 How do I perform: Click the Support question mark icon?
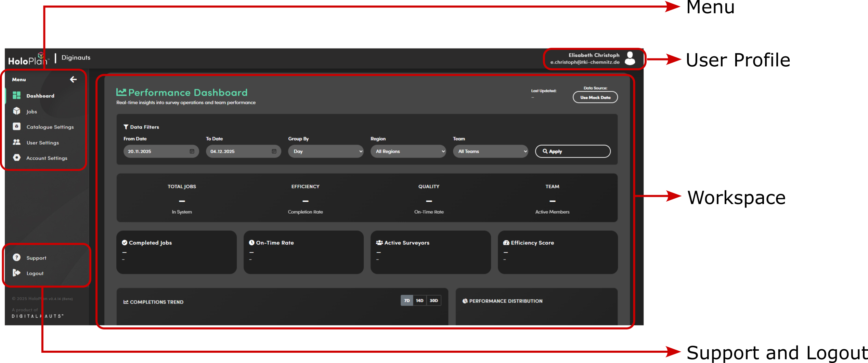[x=16, y=257]
